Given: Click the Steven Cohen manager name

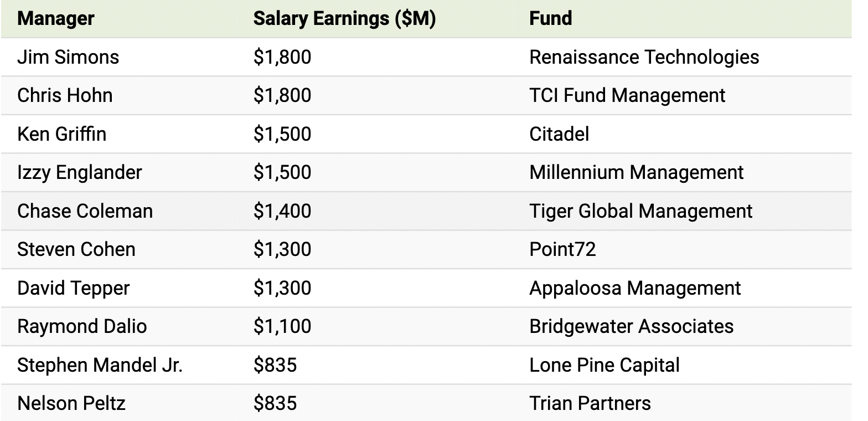Looking at the screenshot, I should [76, 249].
